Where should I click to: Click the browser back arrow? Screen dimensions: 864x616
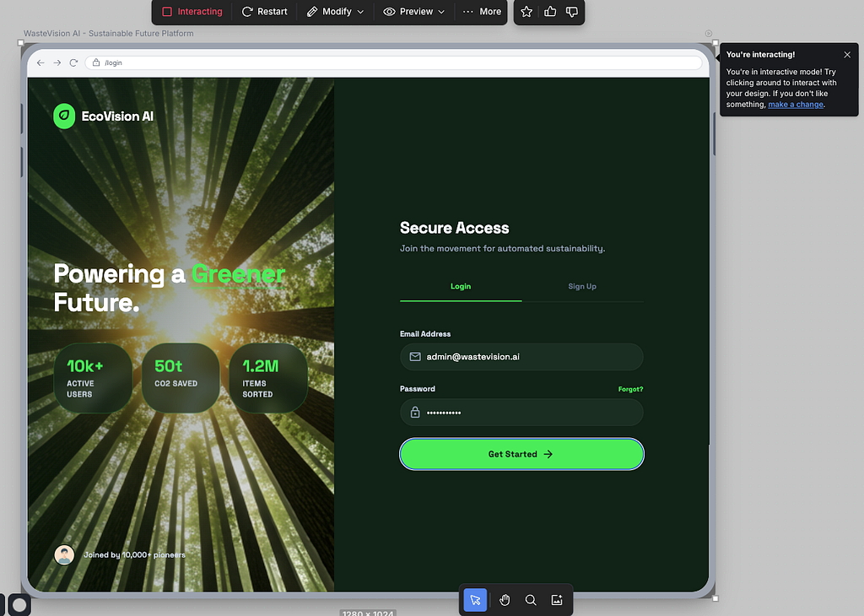coord(40,62)
